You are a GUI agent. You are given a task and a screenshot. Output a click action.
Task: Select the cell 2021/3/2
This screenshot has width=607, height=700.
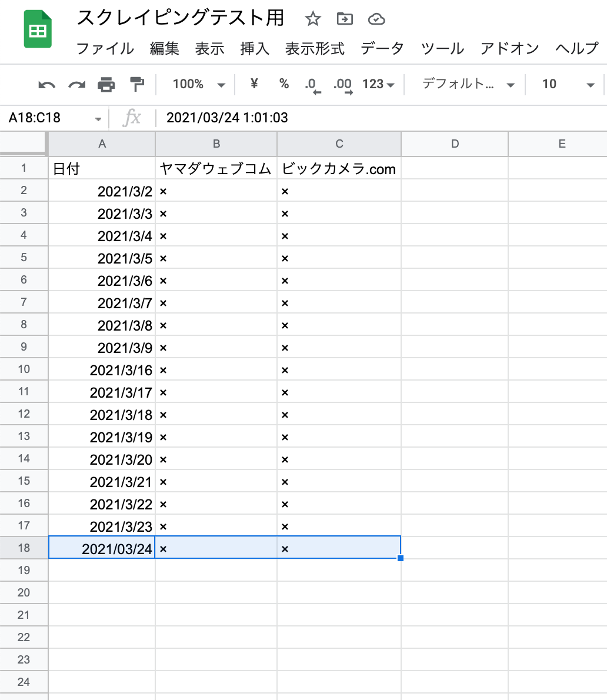tap(102, 191)
